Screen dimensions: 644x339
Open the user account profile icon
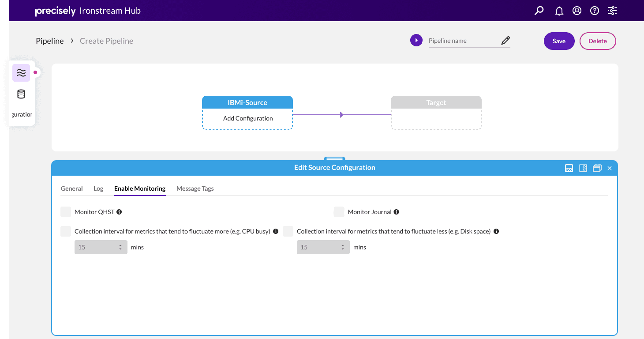point(577,11)
